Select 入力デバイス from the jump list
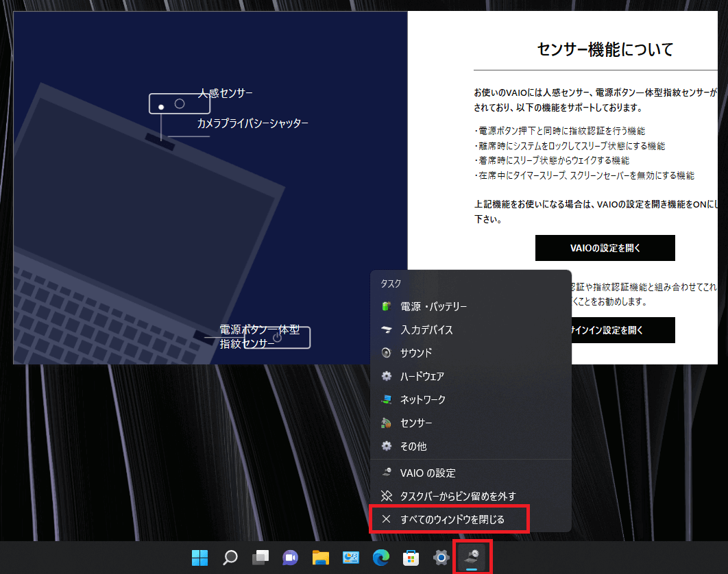 tap(471, 329)
